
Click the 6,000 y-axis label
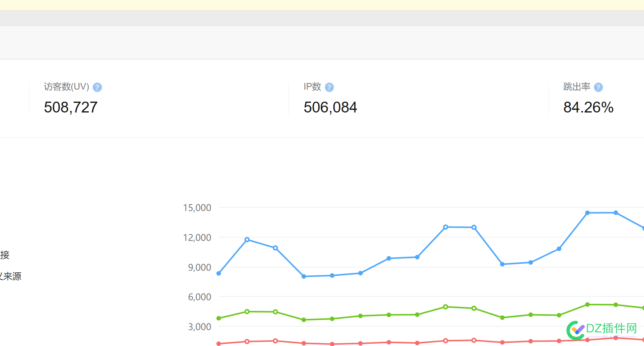[200, 297]
